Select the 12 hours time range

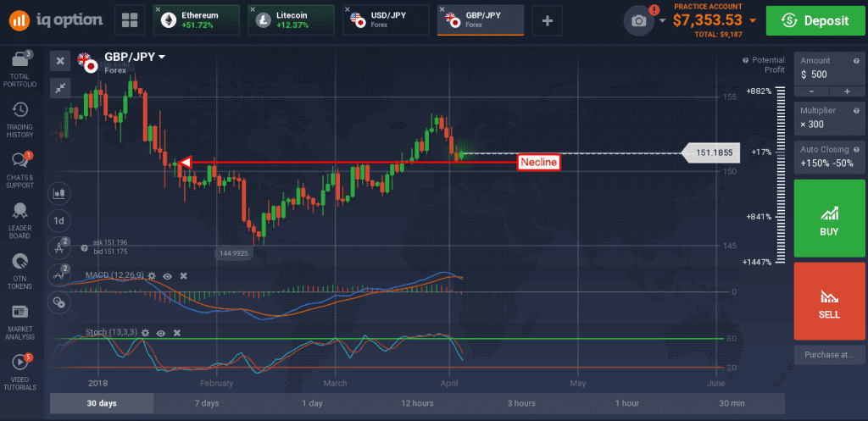(417, 403)
